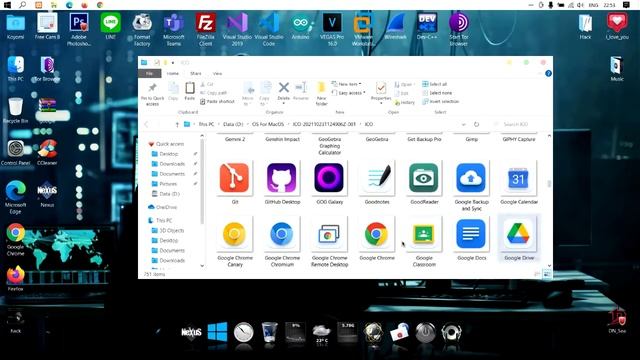Click Windows logo in Nexus dock
The height and width of the screenshot is (360, 640).
217,332
